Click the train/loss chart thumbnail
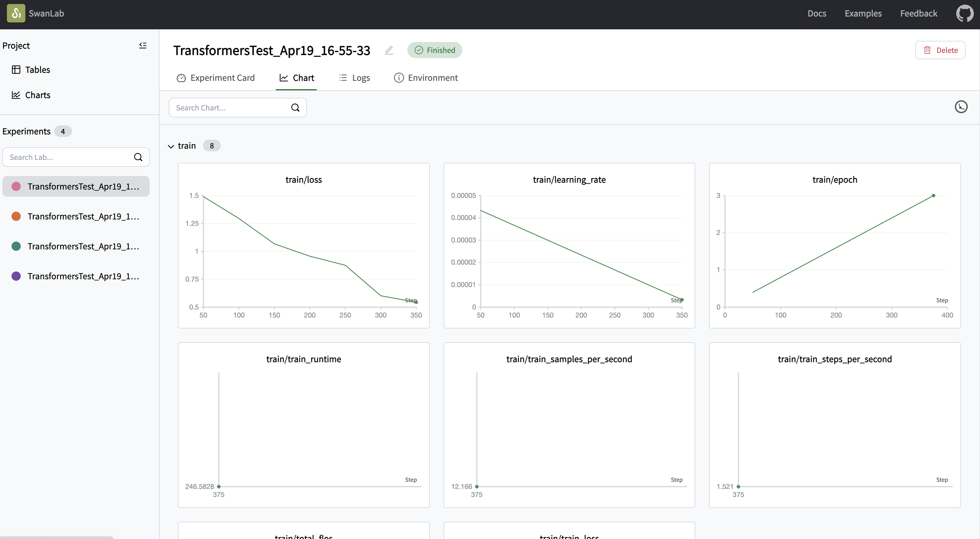The height and width of the screenshot is (539, 980). click(x=304, y=246)
